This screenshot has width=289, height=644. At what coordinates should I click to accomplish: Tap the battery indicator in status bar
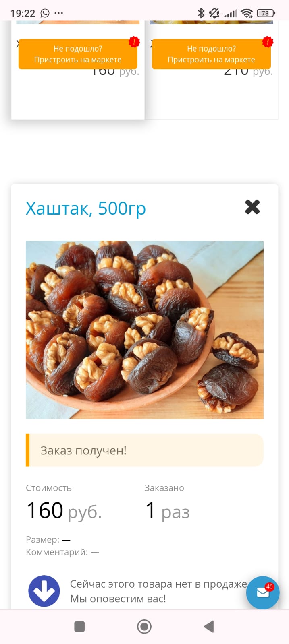pyautogui.click(x=266, y=13)
